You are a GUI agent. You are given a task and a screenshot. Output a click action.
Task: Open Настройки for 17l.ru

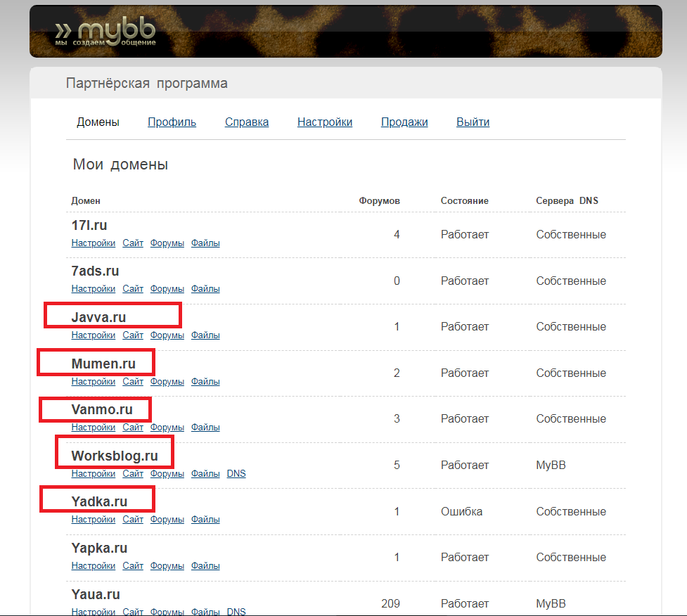94,243
